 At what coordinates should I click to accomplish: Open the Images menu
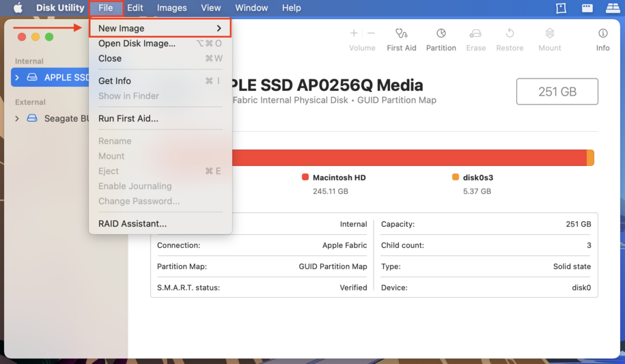click(172, 8)
